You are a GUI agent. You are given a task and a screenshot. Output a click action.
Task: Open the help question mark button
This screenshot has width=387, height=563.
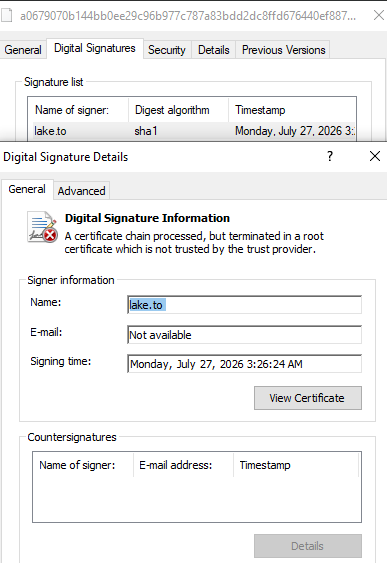[x=330, y=156]
